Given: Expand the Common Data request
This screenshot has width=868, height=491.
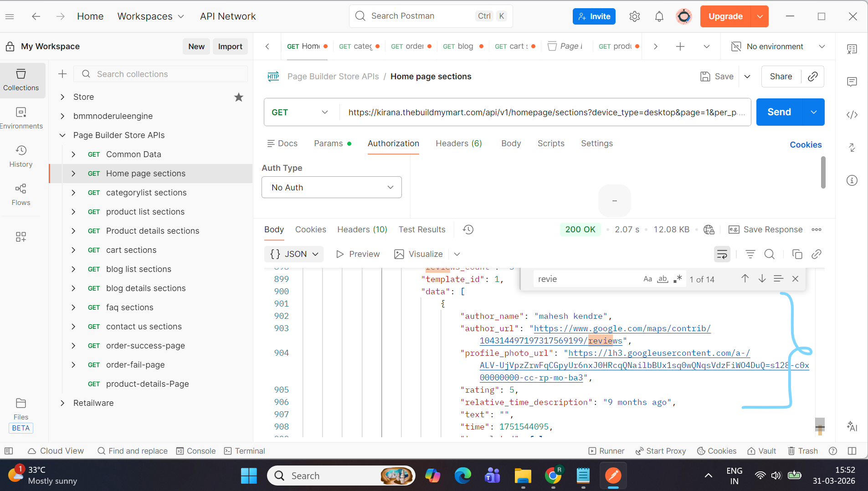Looking at the screenshot, I should click(x=74, y=154).
